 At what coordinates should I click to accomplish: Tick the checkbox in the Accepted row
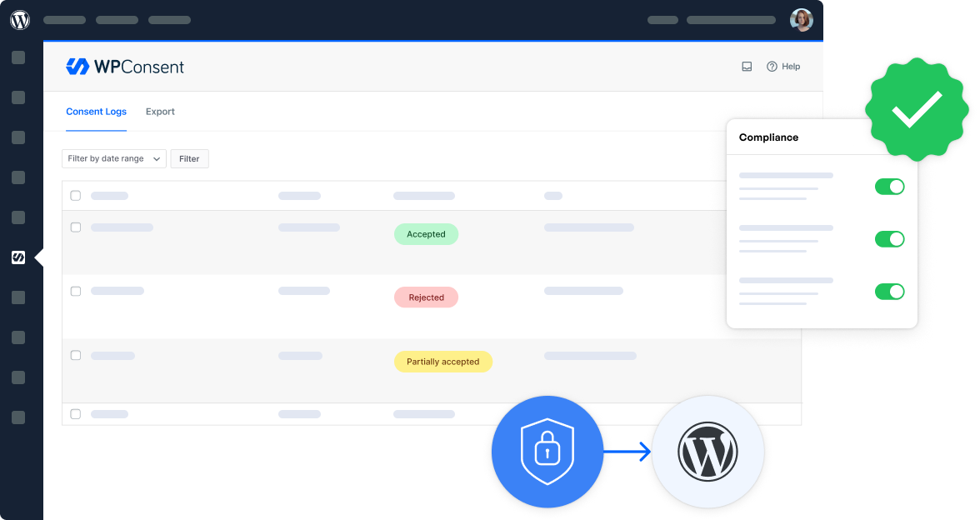click(76, 227)
